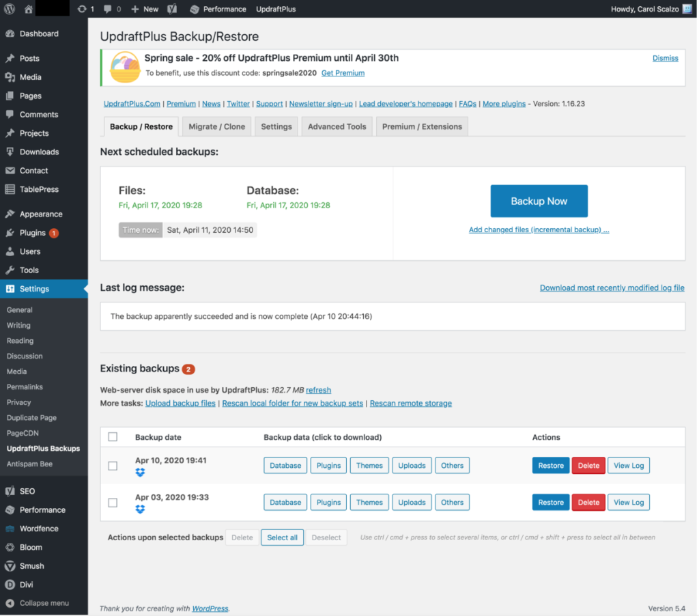Click the Smush icon in sidebar
Viewport: 699px width, 616px height.
10,566
